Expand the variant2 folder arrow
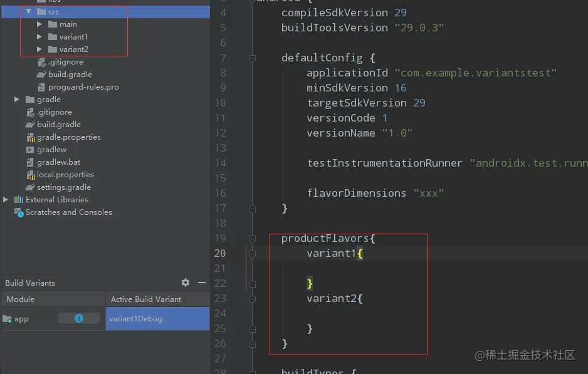588x374 pixels. pyautogui.click(x=39, y=49)
